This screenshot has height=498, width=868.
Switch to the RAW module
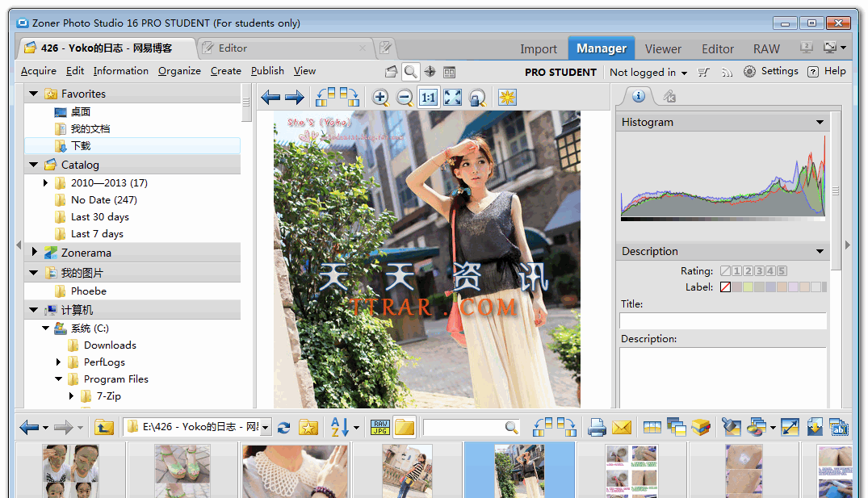[x=766, y=49]
